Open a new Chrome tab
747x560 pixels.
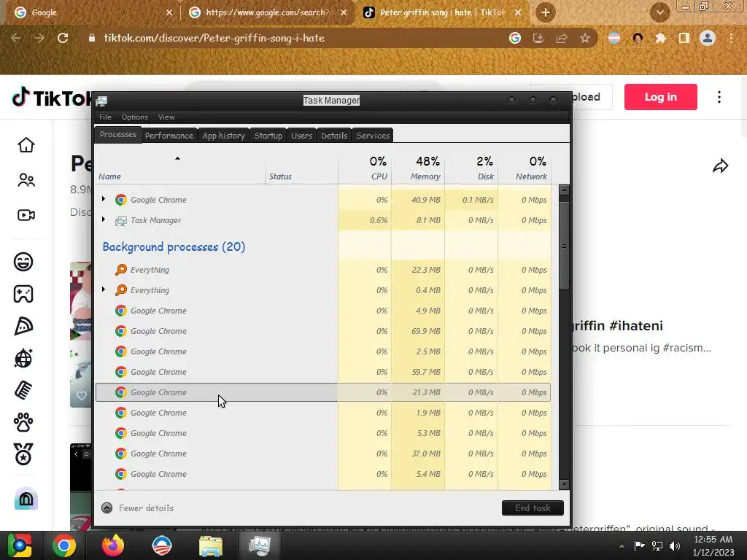click(546, 12)
